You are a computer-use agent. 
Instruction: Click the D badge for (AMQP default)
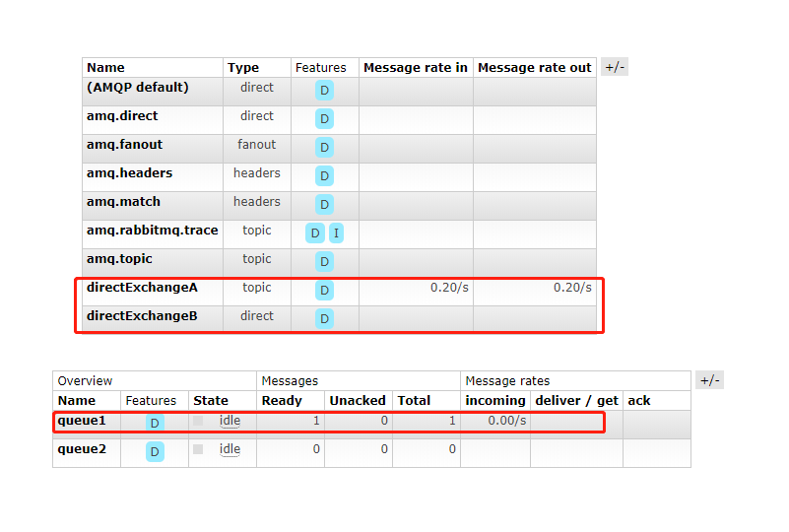(324, 91)
